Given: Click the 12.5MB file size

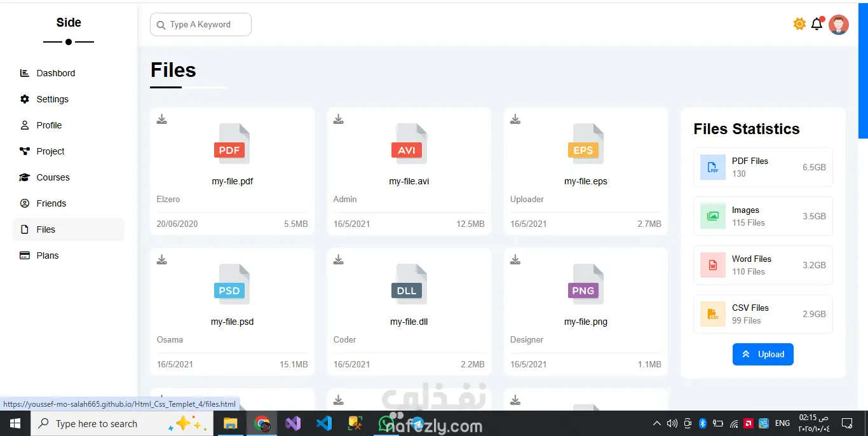Looking at the screenshot, I should (x=470, y=224).
